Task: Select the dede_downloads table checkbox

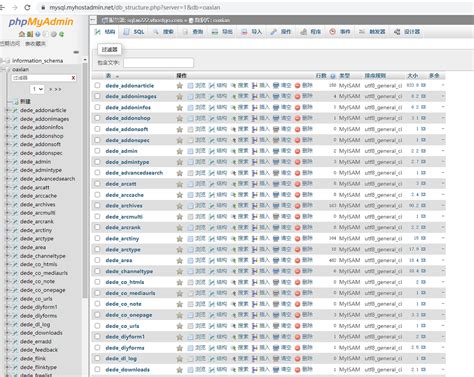Action: (x=97, y=369)
